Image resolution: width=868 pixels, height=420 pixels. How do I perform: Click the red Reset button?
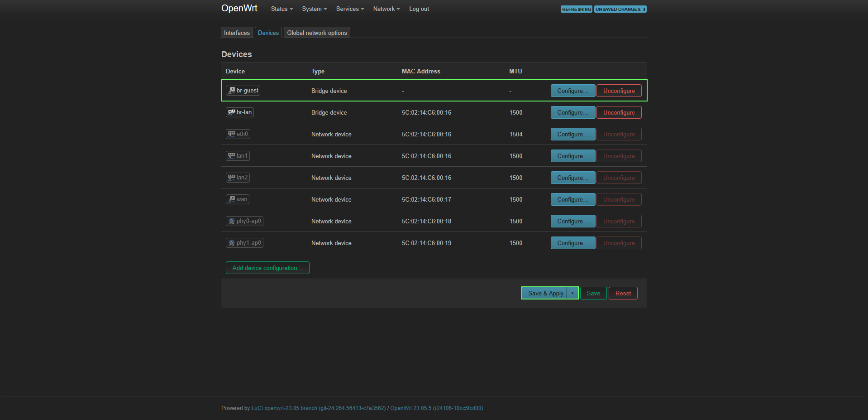click(623, 293)
